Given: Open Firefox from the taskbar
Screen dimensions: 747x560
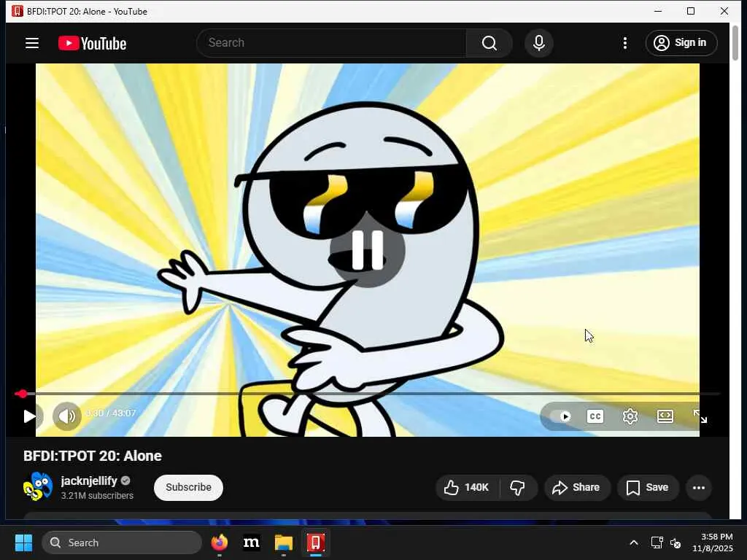Looking at the screenshot, I should click(x=219, y=542).
